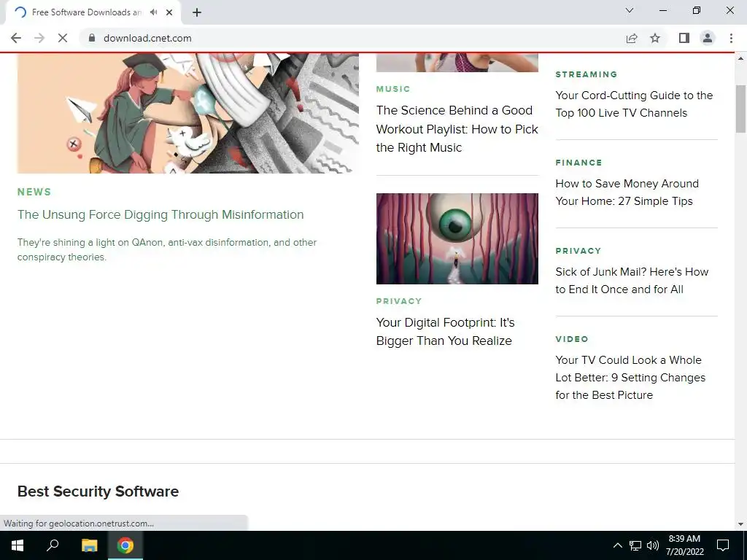Go back using the browser back arrow

coord(16,38)
